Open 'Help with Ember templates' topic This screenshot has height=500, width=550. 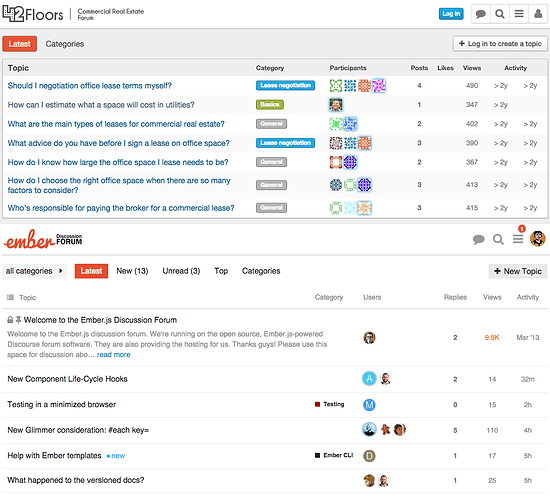[x=54, y=456]
